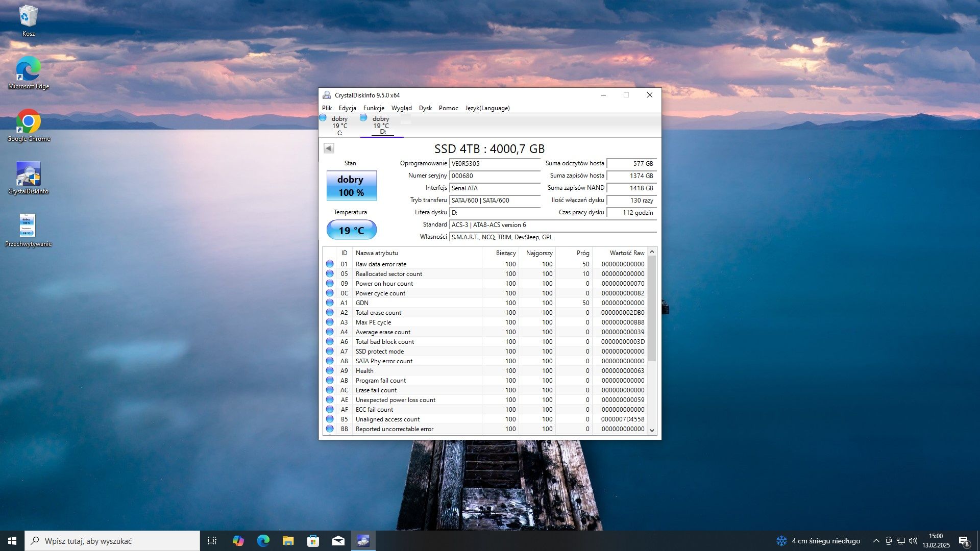This screenshot has width=980, height=551.
Task: Open the clock showing 15:00
Action: tap(936, 541)
